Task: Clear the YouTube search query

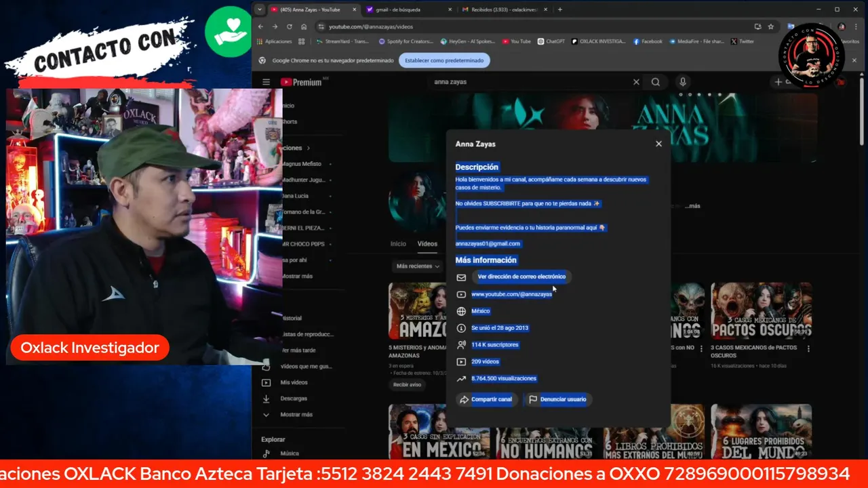Action: pos(636,82)
